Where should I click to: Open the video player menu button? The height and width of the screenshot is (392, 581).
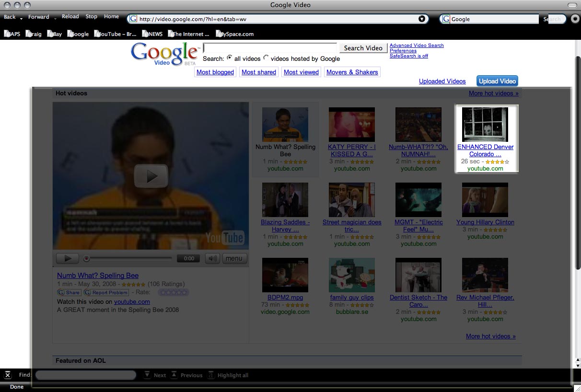pos(234,258)
